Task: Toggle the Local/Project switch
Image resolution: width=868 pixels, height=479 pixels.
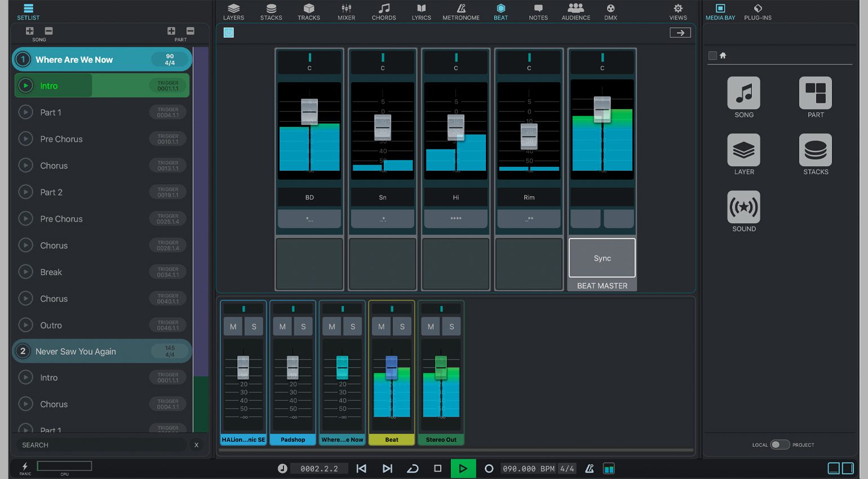Action: 780,445
